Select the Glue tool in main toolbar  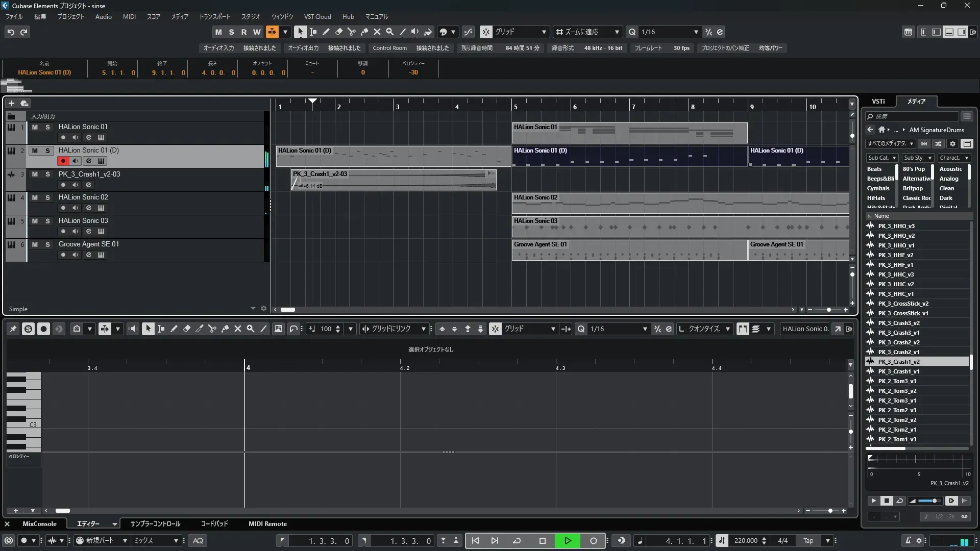pyautogui.click(x=364, y=32)
